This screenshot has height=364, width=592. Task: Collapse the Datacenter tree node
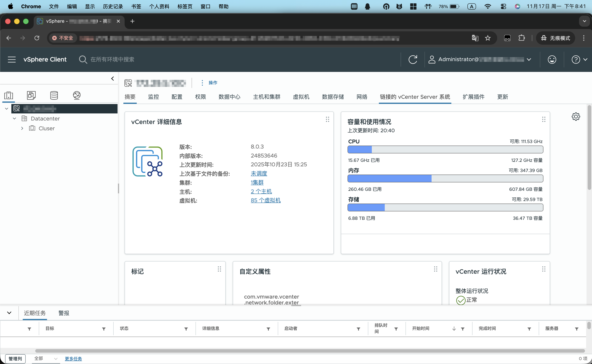(14, 119)
